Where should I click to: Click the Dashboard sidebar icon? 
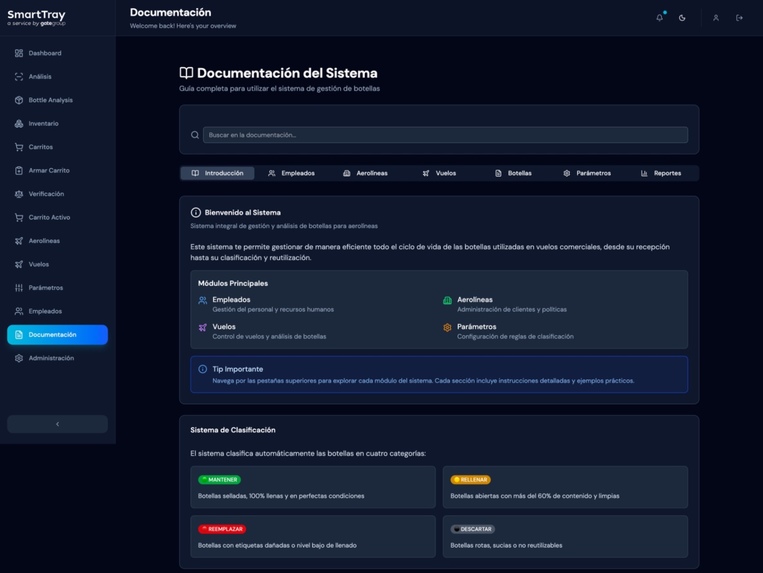[19, 53]
